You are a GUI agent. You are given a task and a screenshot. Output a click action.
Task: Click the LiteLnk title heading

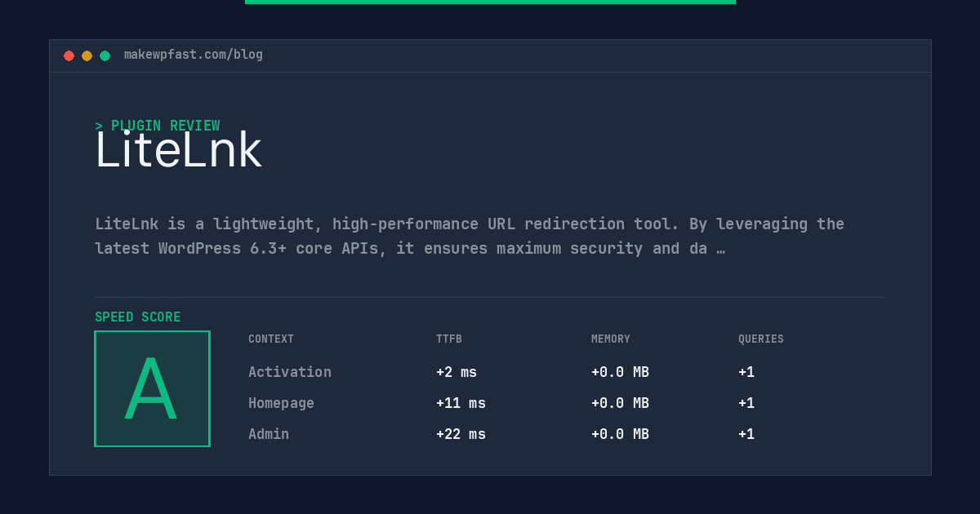[x=178, y=150]
